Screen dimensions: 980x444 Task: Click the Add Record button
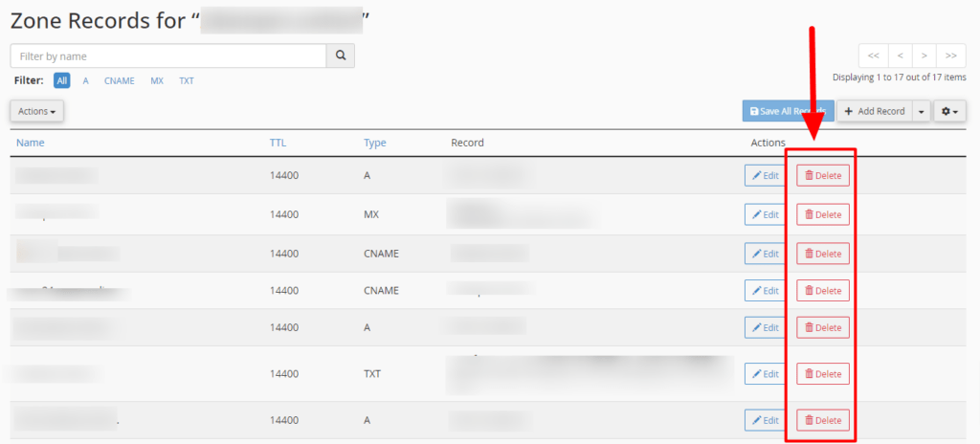point(874,112)
